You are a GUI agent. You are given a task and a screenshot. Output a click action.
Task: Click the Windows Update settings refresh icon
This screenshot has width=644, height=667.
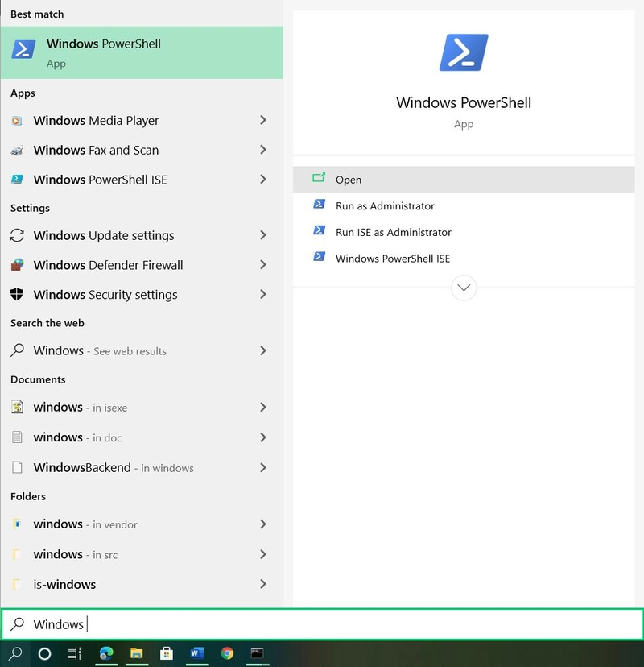pos(17,235)
